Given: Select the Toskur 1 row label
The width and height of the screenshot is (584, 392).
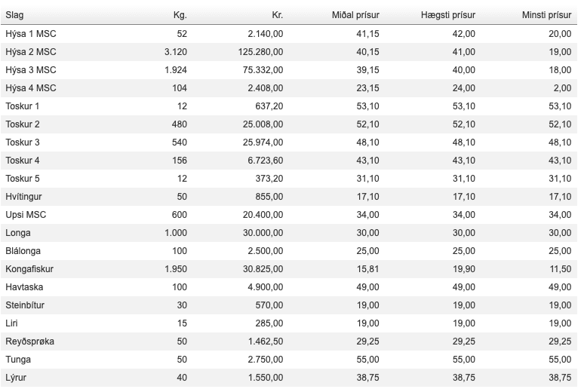Looking at the screenshot, I should click(x=23, y=106).
